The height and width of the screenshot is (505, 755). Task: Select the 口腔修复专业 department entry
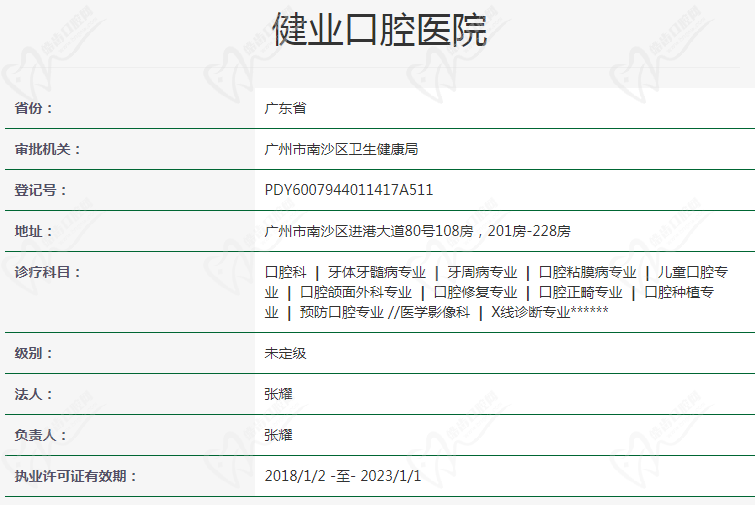point(475,292)
